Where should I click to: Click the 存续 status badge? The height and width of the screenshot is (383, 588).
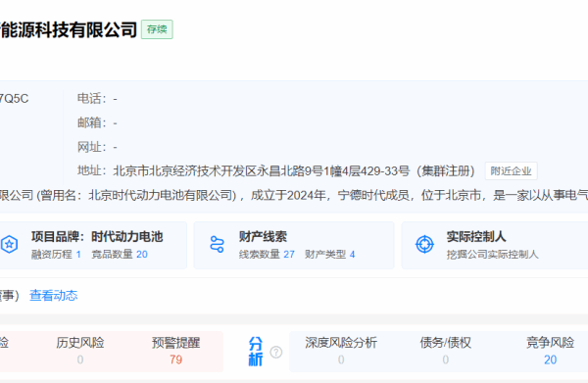(157, 29)
